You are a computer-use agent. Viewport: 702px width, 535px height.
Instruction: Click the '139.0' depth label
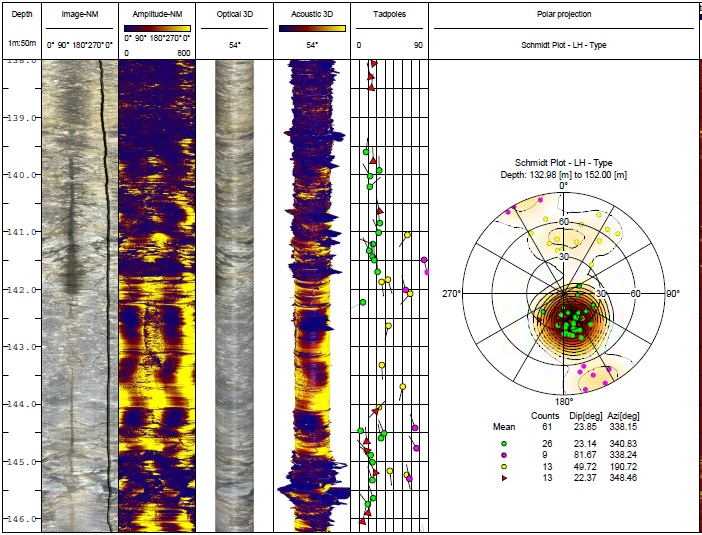pyautogui.click(x=21, y=118)
